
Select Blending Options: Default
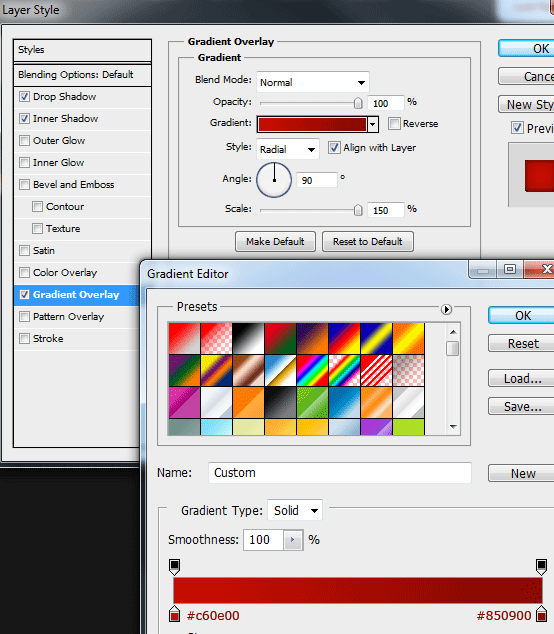point(82,75)
